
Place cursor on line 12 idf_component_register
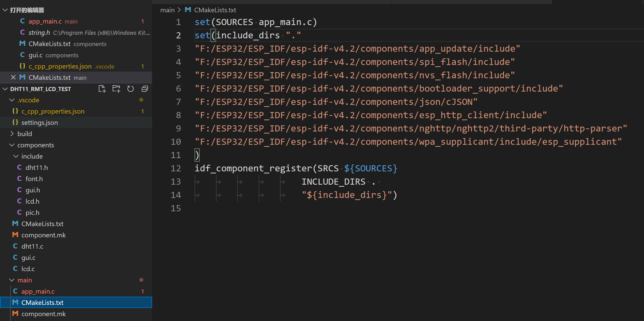click(x=253, y=168)
